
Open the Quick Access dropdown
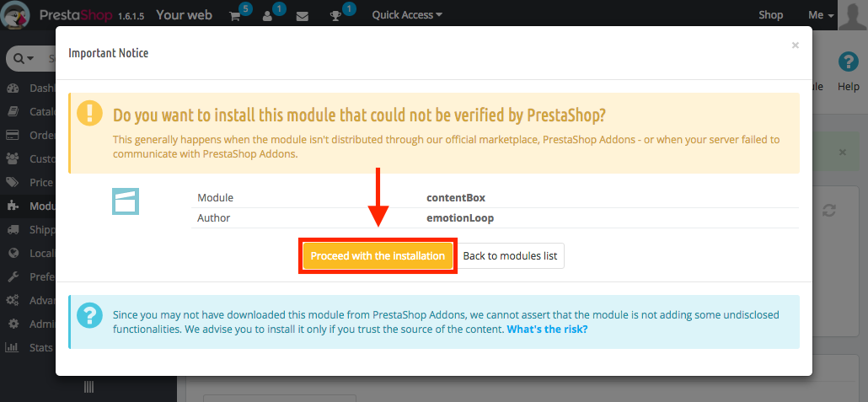tap(407, 15)
